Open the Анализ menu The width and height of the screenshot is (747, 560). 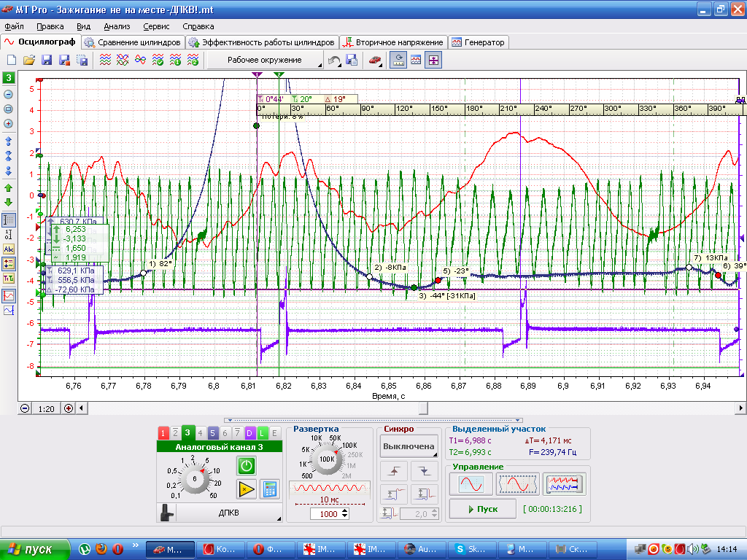click(117, 27)
